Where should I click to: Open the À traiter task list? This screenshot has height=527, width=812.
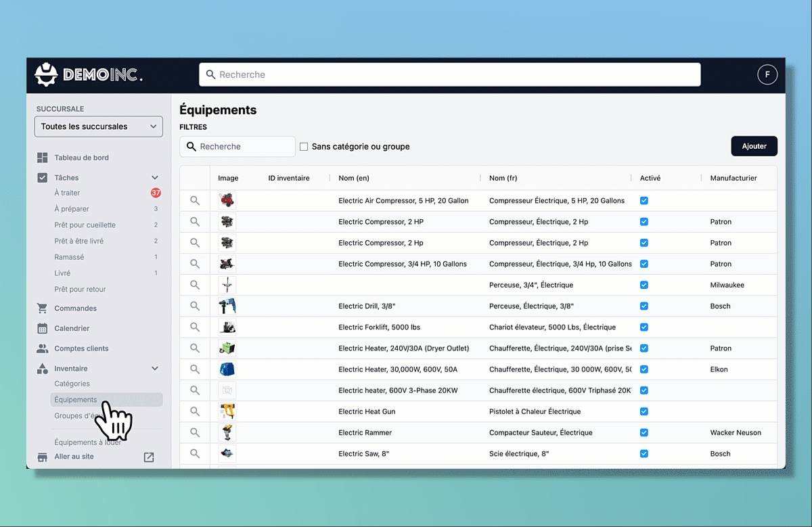(68, 193)
